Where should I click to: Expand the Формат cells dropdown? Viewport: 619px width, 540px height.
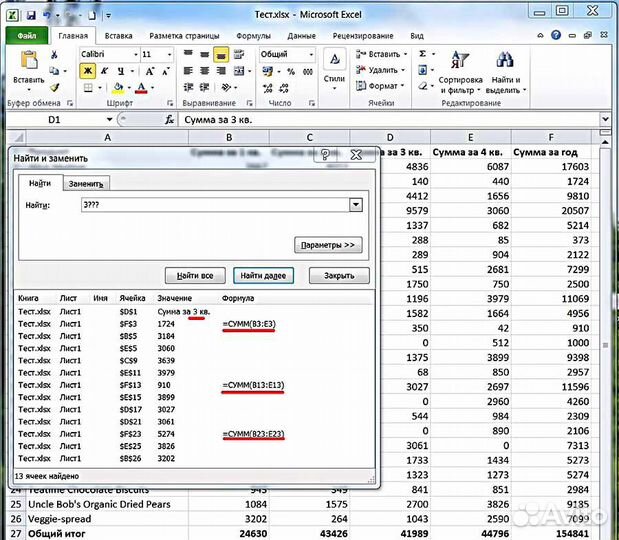403,86
